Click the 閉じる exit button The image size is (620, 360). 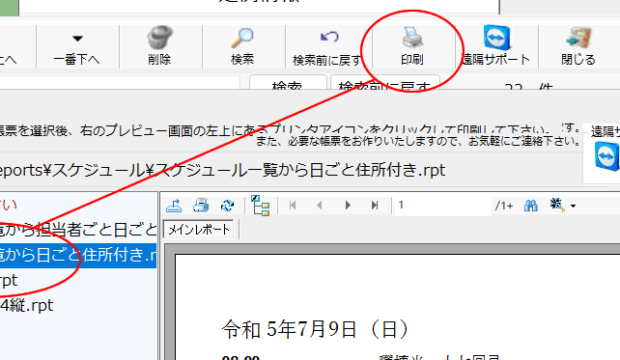pyautogui.click(x=578, y=47)
